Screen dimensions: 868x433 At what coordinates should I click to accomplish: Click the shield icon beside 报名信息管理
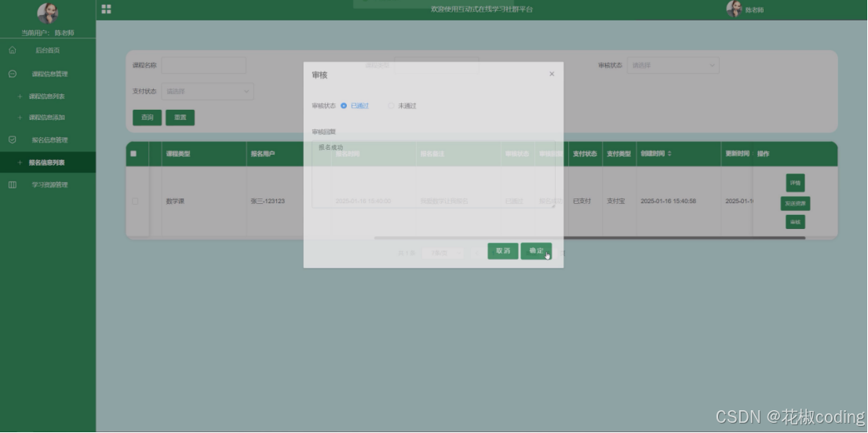[x=13, y=140]
